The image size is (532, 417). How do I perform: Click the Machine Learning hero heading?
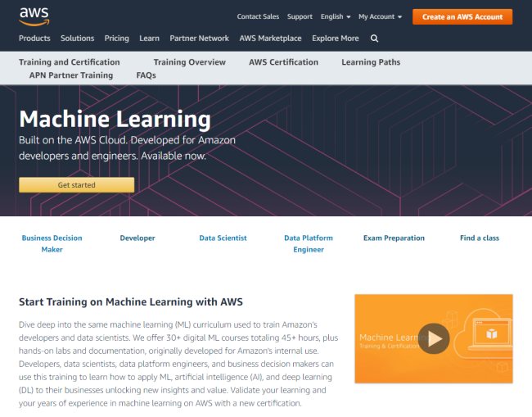(115, 119)
